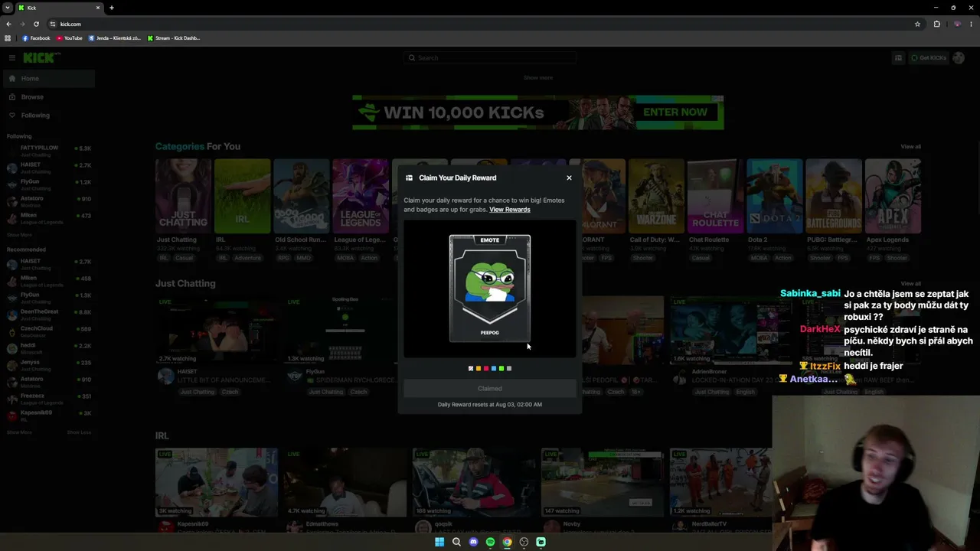Image resolution: width=980 pixels, height=551 pixels.
Task: Open the Apex Legends category card
Action: 893,196
